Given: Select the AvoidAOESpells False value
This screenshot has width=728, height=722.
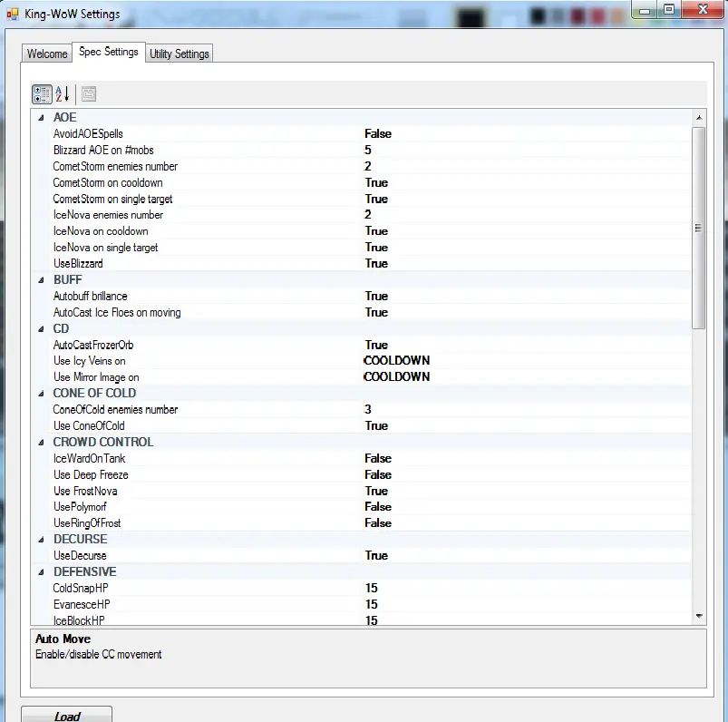Looking at the screenshot, I should (x=526, y=134).
